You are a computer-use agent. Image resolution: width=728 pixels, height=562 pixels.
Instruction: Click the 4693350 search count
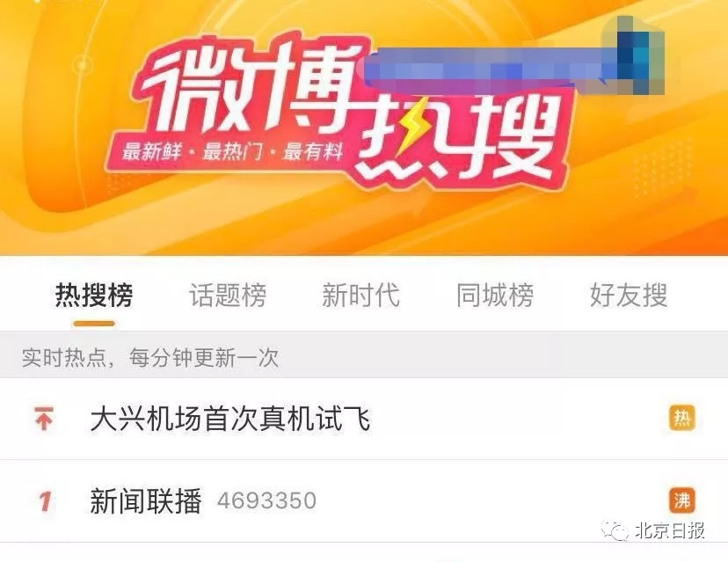[x=266, y=500]
